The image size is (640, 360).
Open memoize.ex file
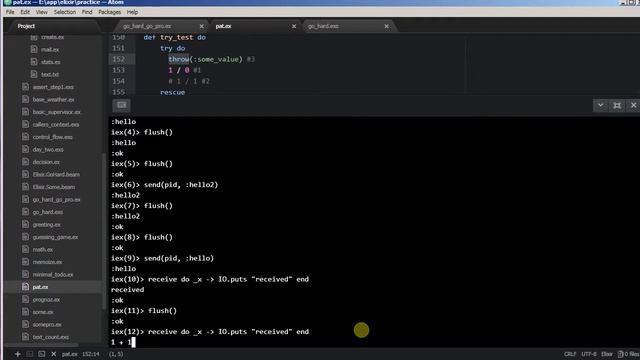coord(47,262)
